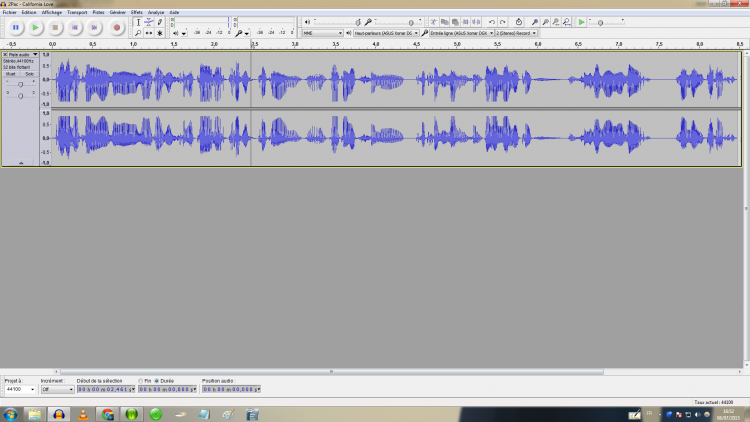Click the Undo arrow icon
Viewport: 750px width, 422px height.
[x=492, y=22]
